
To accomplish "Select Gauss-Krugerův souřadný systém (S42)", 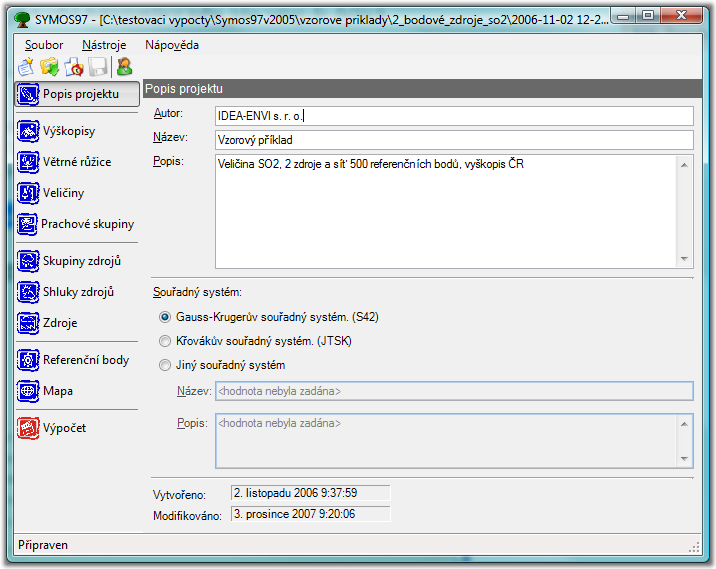I will pos(269,317).
